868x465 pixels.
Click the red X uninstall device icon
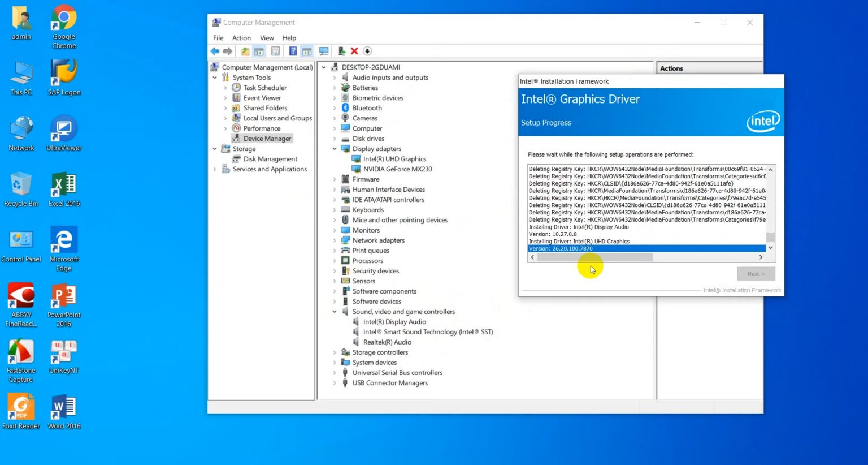point(354,51)
